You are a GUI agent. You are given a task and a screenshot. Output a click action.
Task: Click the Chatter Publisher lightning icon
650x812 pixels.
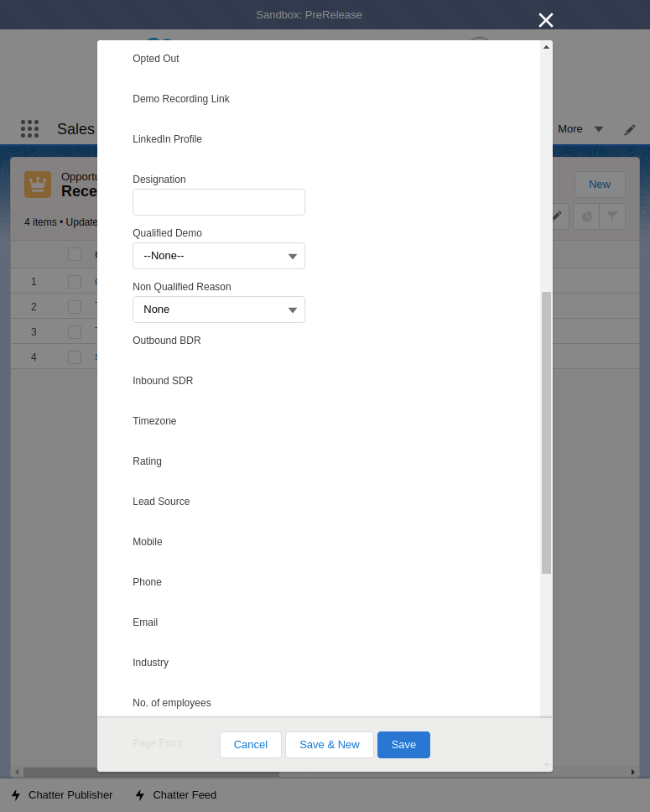pyautogui.click(x=16, y=794)
